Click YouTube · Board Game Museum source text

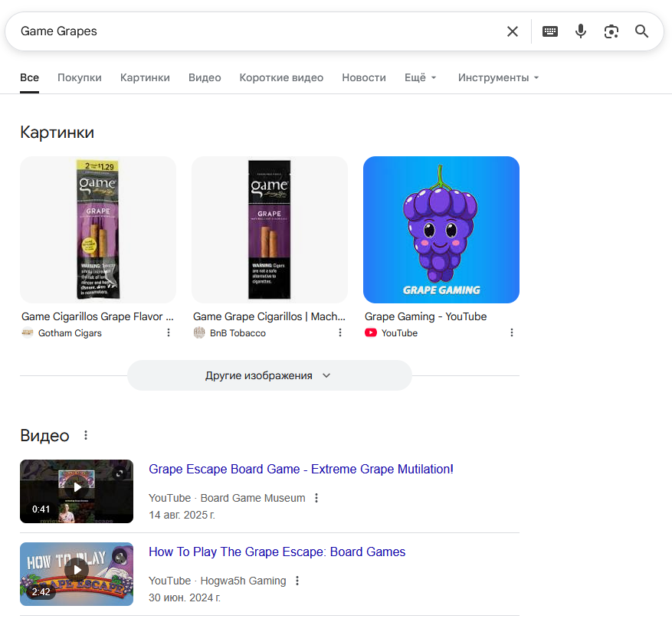pos(227,498)
